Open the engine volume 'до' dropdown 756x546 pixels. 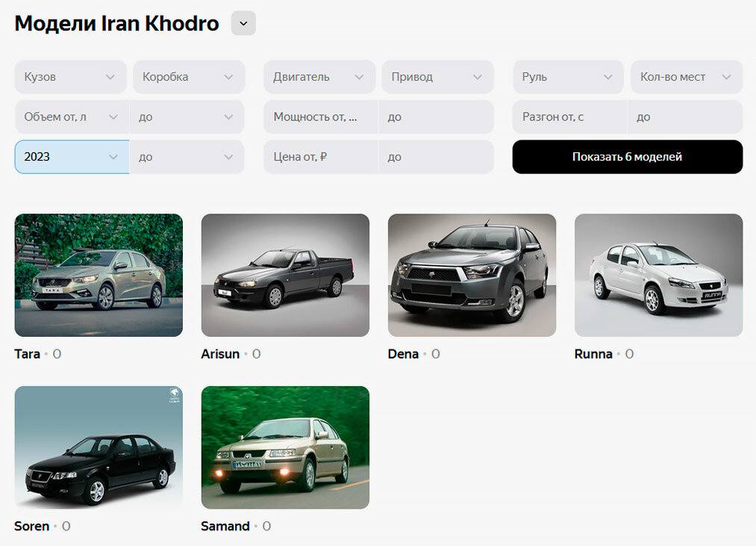click(x=187, y=117)
